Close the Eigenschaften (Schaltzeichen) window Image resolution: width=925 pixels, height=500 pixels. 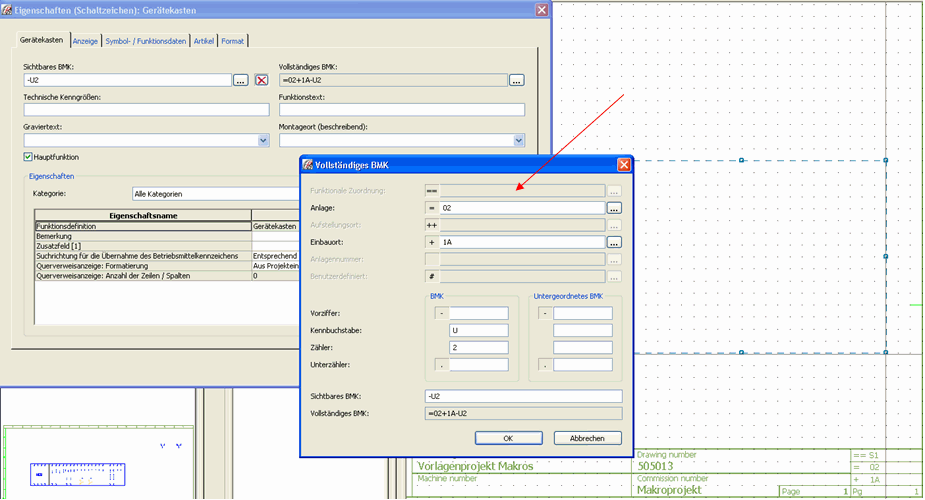click(x=542, y=10)
